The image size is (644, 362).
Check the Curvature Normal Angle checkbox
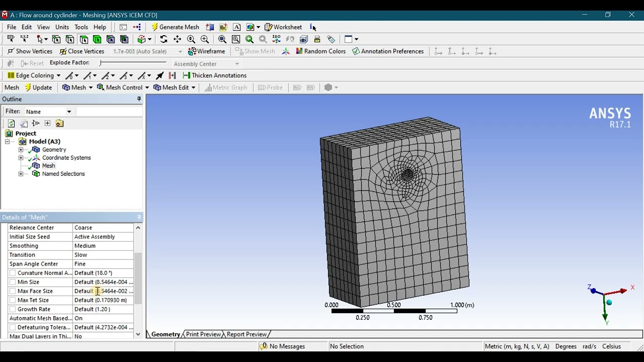pos(13,273)
